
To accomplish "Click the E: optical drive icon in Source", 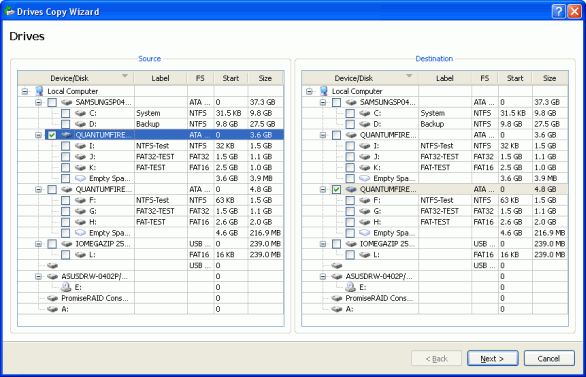I will [66, 287].
